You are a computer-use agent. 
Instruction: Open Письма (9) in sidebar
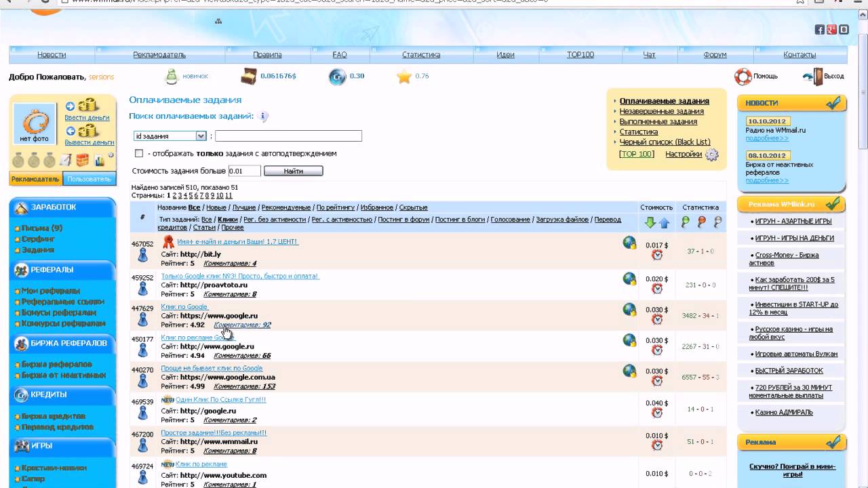tap(42, 228)
